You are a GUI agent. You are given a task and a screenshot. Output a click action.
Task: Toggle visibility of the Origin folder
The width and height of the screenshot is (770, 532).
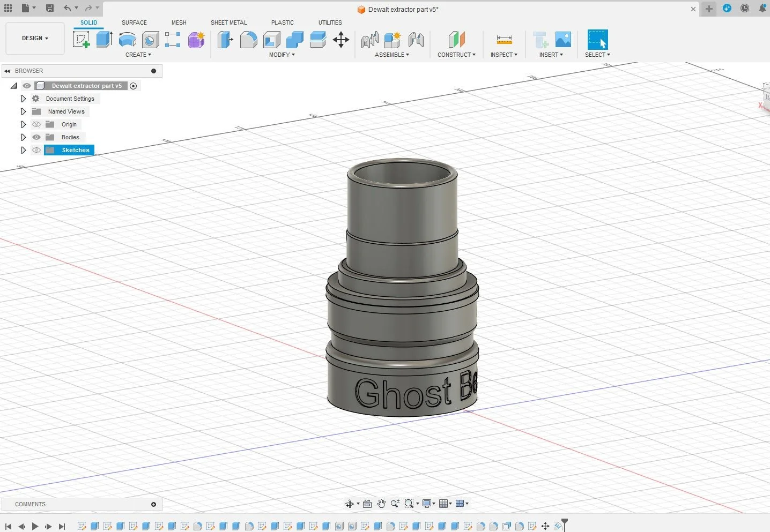[x=36, y=124]
